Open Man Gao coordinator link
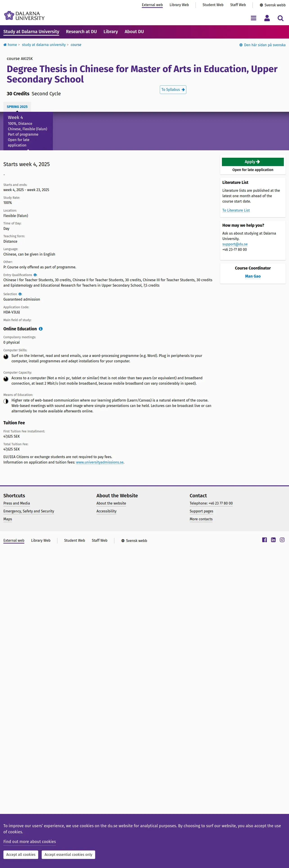 point(253,276)
